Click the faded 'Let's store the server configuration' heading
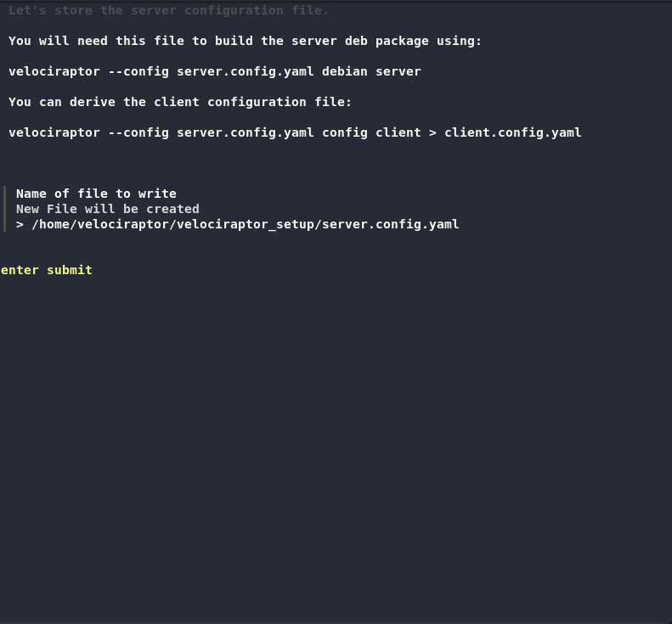The height and width of the screenshot is (624, 672). (168, 10)
